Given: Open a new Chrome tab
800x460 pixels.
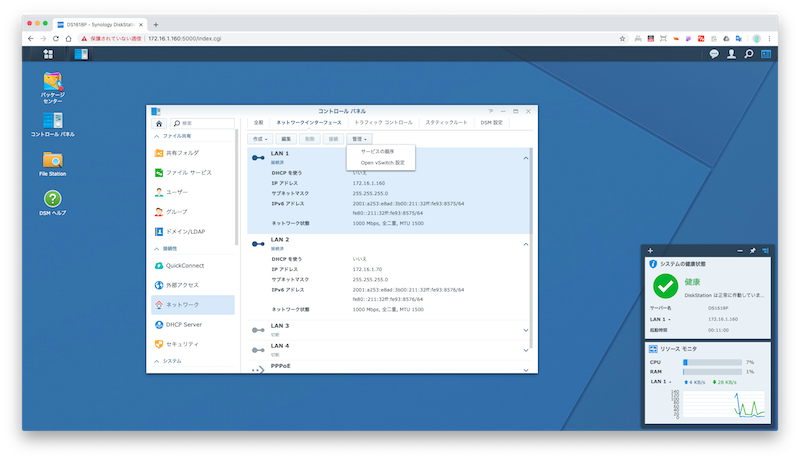Looking at the screenshot, I should click(156, 24).
